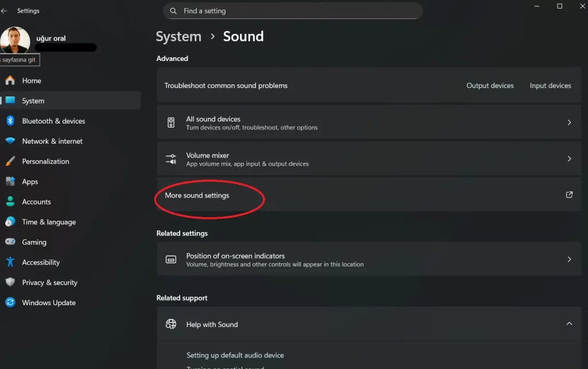Click the Gaming controller icon

tap(11, 242)
